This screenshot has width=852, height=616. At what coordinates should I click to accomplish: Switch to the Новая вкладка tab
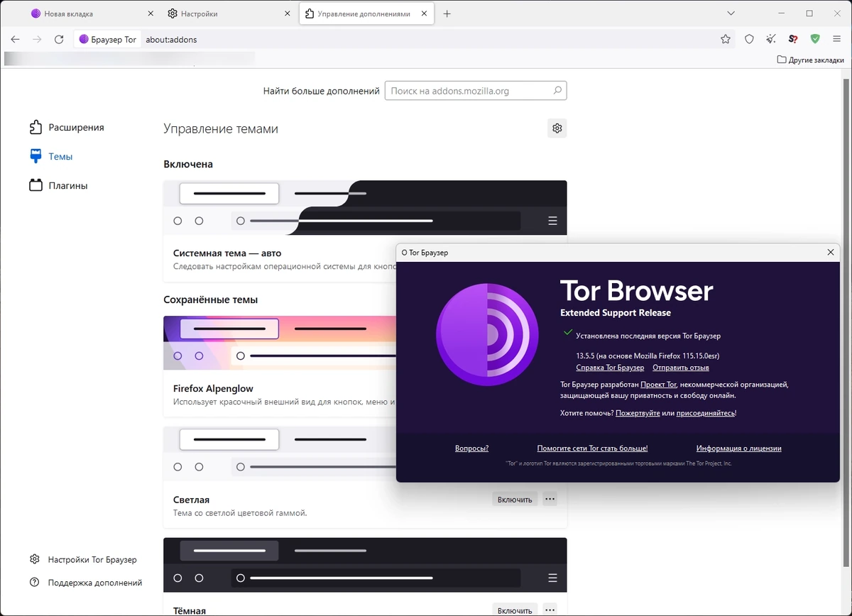pyautogui.click(x=91, y=13)
